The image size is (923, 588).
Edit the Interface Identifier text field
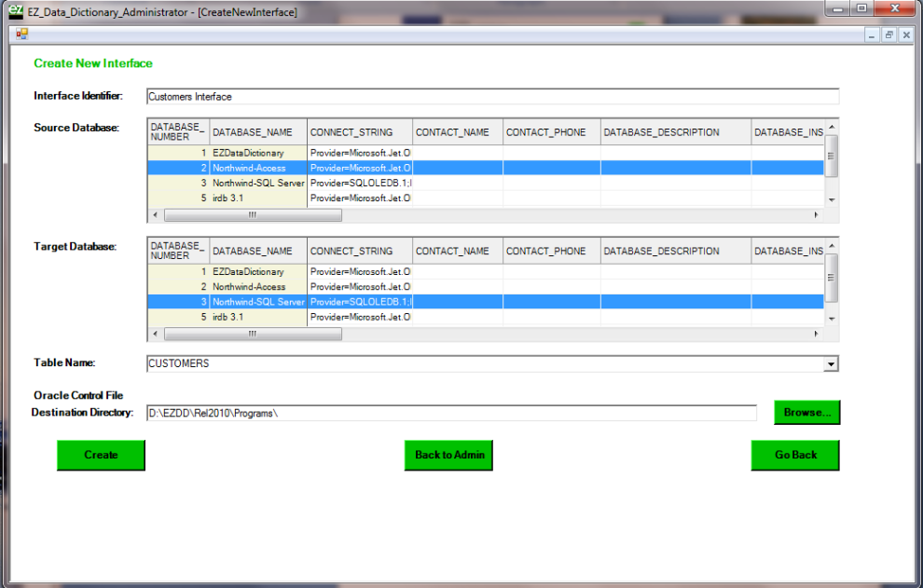pos(492,97)
